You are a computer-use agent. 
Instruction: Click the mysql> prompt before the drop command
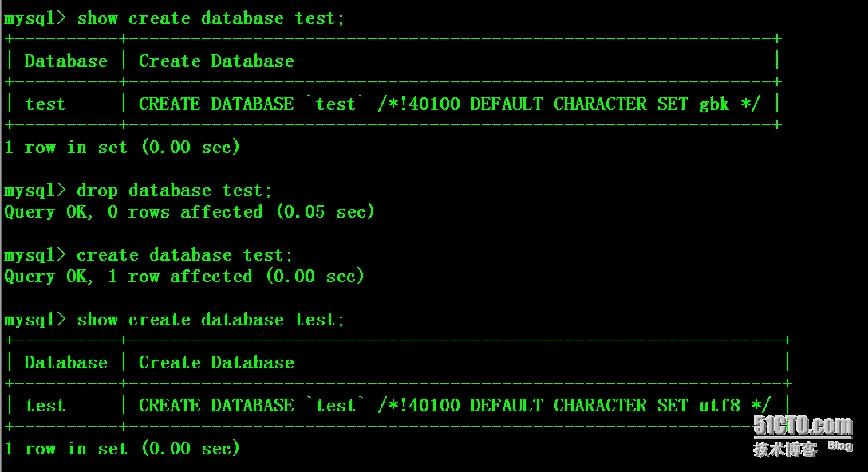[36, 191]
